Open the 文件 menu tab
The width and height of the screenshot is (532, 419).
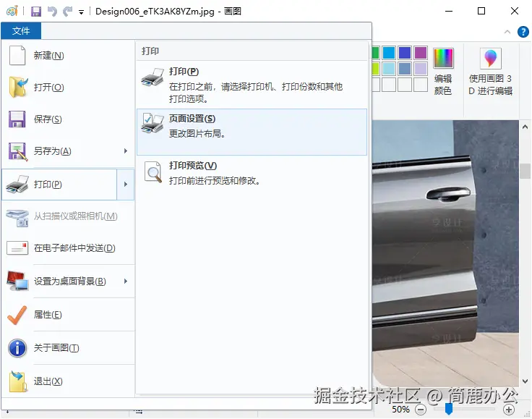tap(21, 31)
